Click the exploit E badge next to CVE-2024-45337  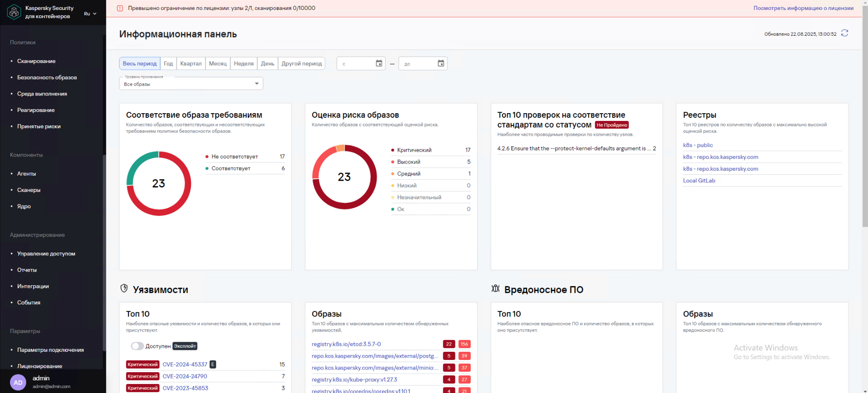tap(213, 364)
